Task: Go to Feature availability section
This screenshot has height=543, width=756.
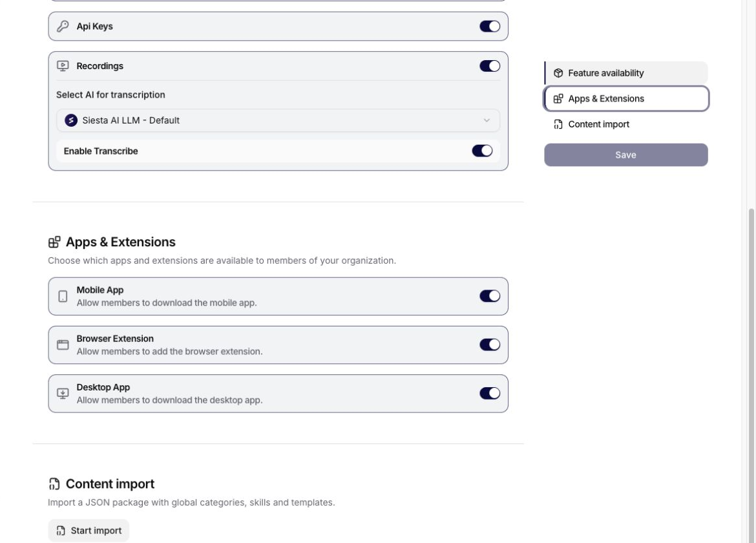Action: tap(626, 73)
